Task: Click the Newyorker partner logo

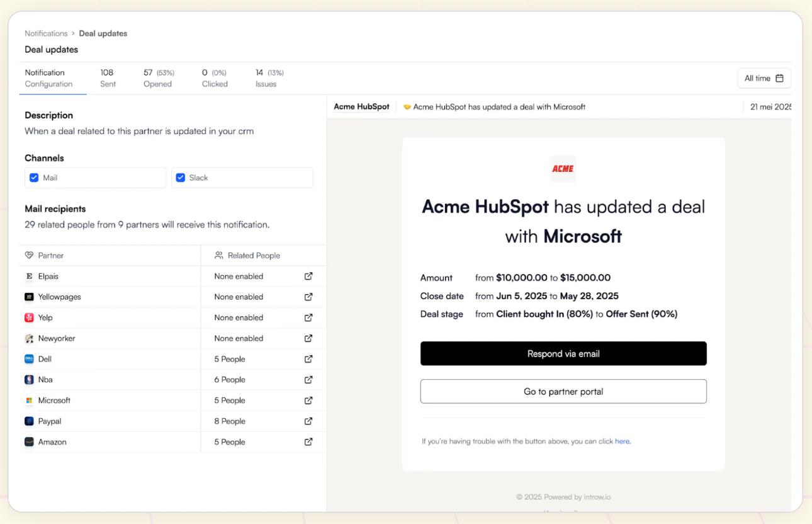Action: pos(29,339)
